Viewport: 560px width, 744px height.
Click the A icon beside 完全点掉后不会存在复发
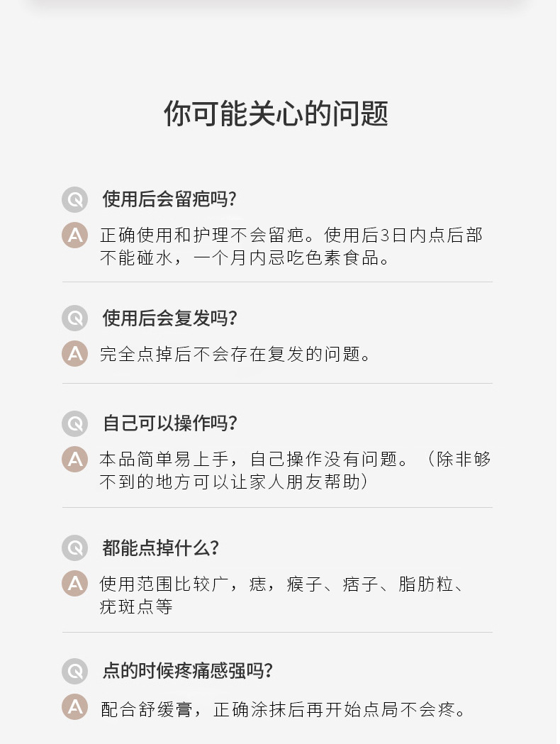(74, 353)
